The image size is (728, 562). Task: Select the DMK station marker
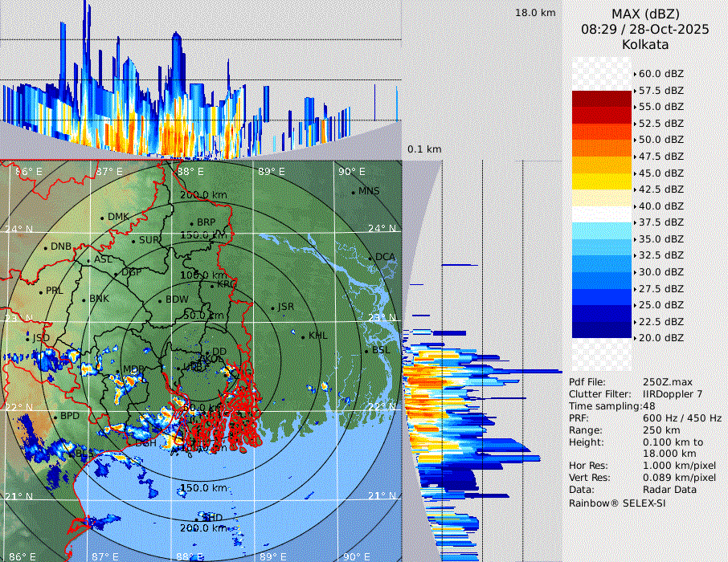(102, 218)
